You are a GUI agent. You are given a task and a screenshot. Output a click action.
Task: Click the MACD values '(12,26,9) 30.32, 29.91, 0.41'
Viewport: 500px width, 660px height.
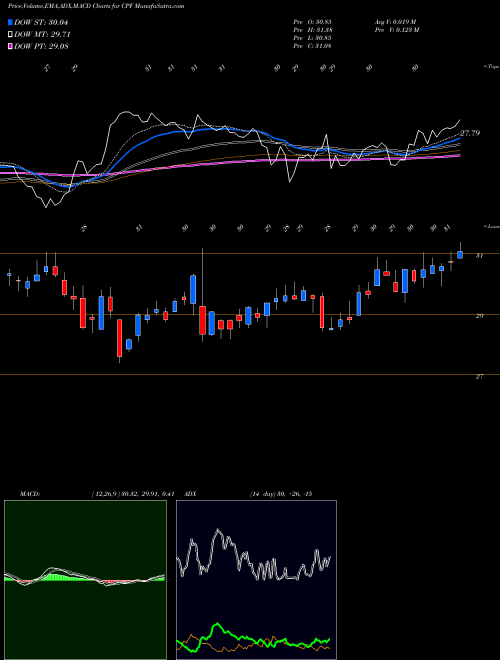click(133, 494)
